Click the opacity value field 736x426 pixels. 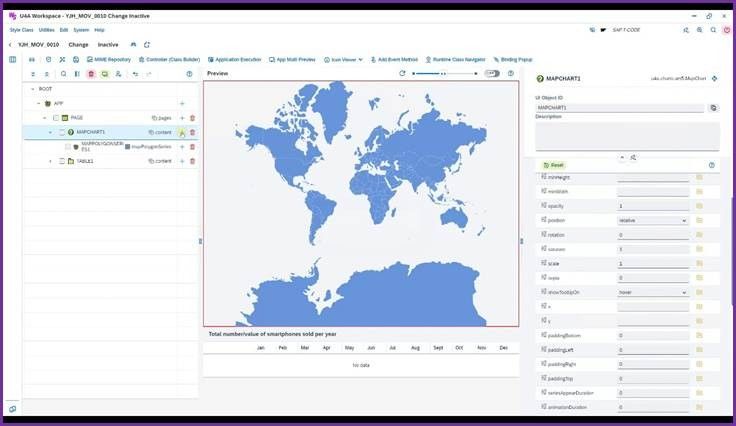click(652, 206)
